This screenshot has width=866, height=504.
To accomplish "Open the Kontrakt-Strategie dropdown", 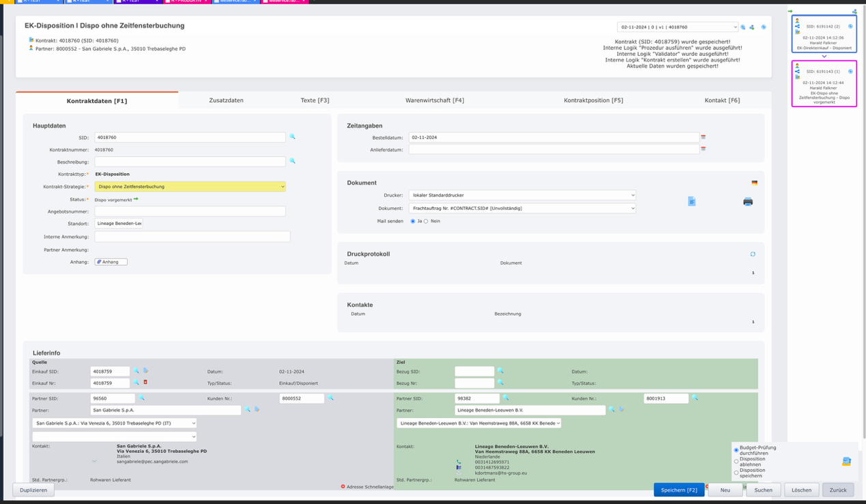I will coord(190,186).
